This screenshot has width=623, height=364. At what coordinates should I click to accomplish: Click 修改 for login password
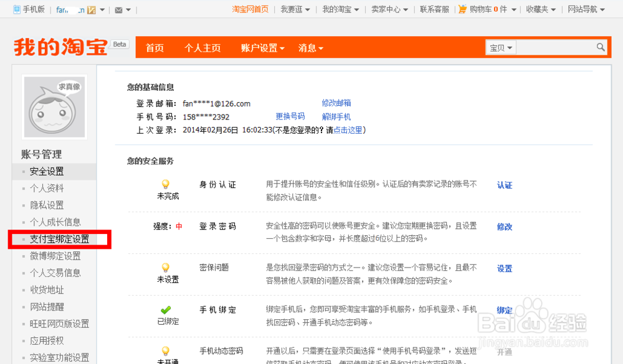pyautogui.click(x=505, y=226)
